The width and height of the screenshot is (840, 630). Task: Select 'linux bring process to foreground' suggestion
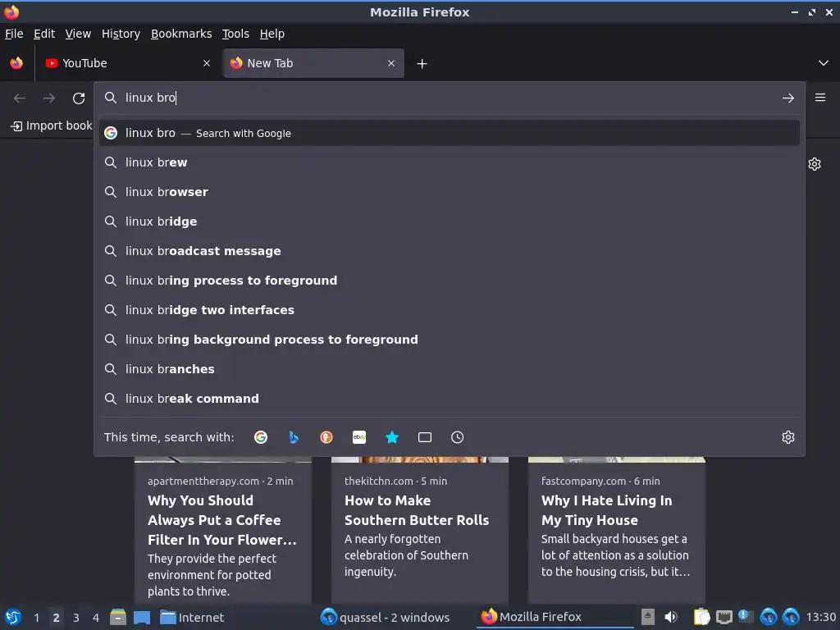450,281
